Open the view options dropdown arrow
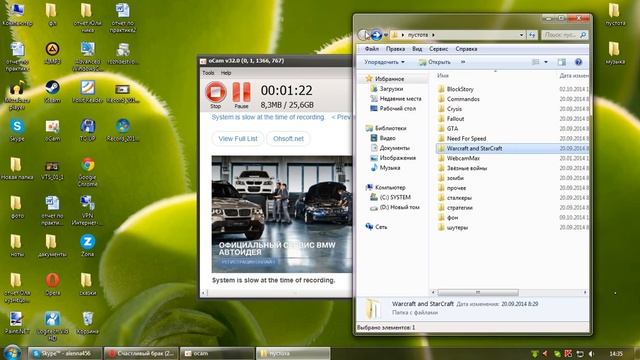Viewport: 640px width, 360px height. pos(546,62)
